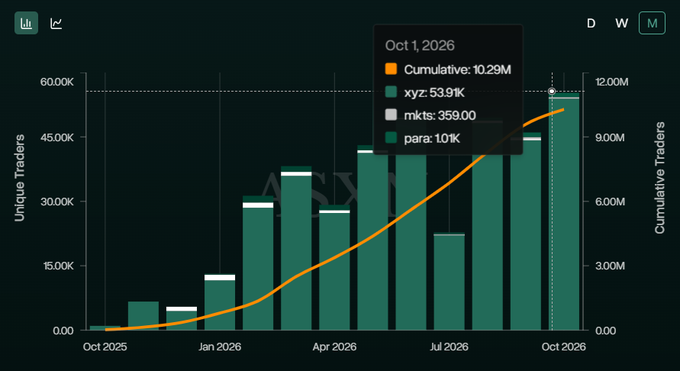The width and height of the screenshot is (680, 371).
Task: Click the Oct 2026 bar
Action: tap(564, 212)
